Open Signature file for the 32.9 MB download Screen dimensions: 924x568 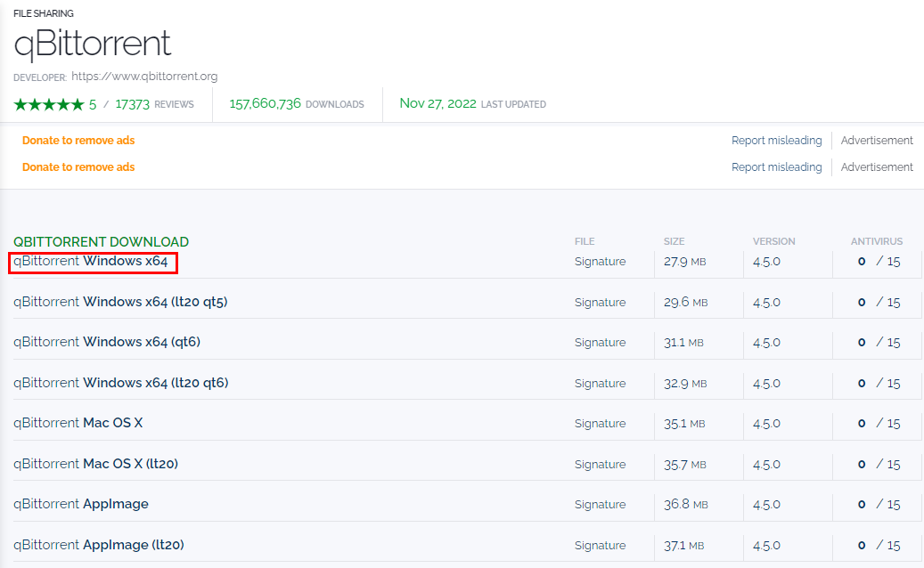pos(600,384)
